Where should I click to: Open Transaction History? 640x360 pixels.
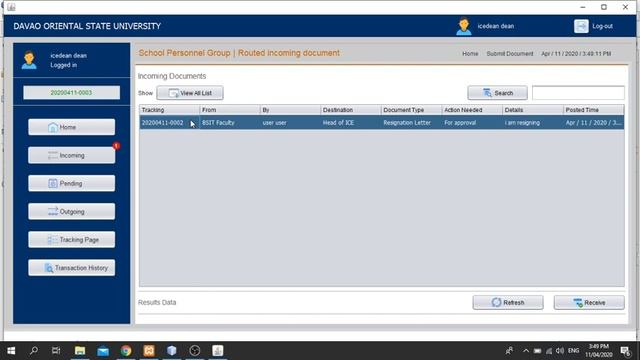click(x=71, y=268)
